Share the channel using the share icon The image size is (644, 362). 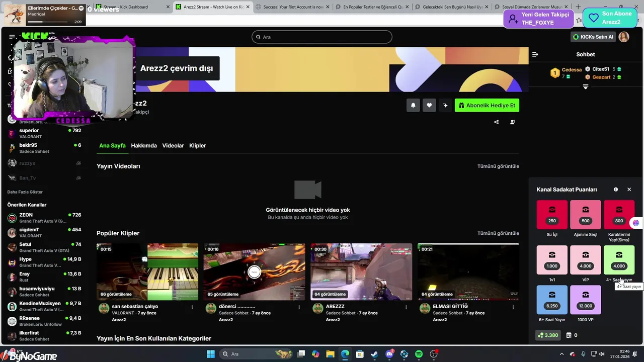pos(497,122)
